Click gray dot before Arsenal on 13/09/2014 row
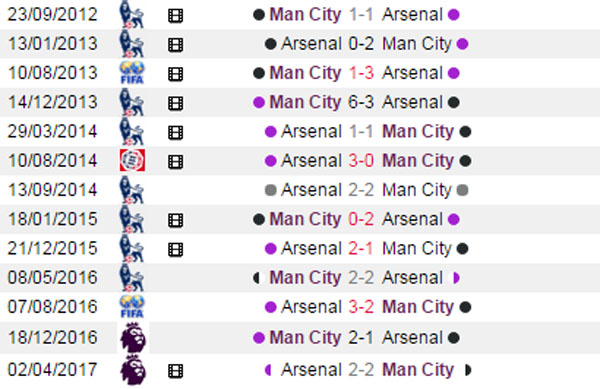Image resolution: width=600 pixels, height=389 pixels. coord(271,190)
